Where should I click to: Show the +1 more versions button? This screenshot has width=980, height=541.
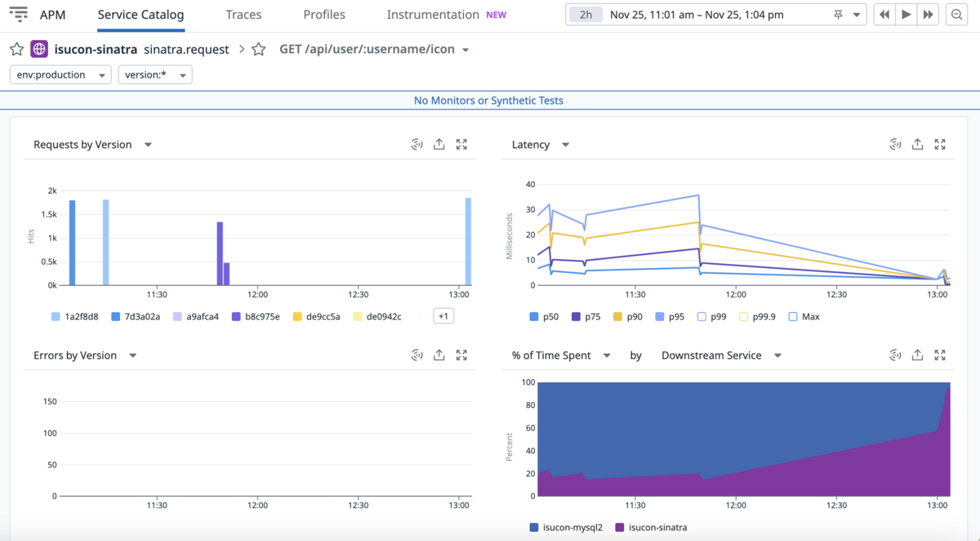pyautogui.click(x=443, y=316)
